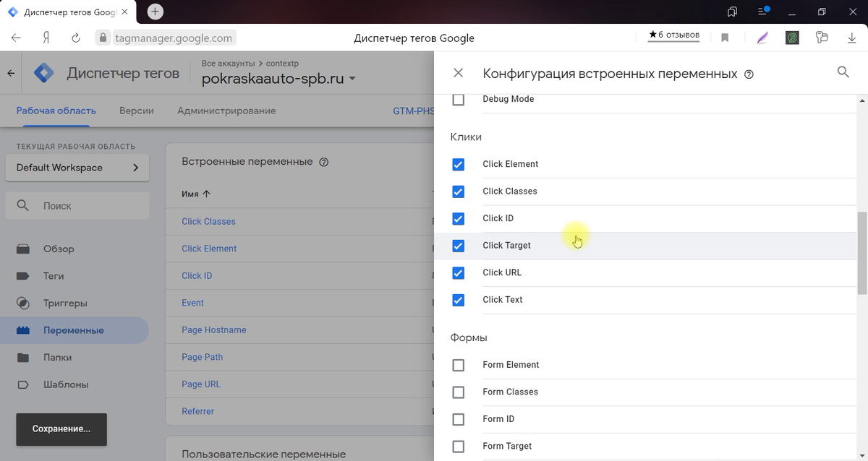
Task: Click the panel's vertical scrollbar thumb
Action: [x=862, y=253]
